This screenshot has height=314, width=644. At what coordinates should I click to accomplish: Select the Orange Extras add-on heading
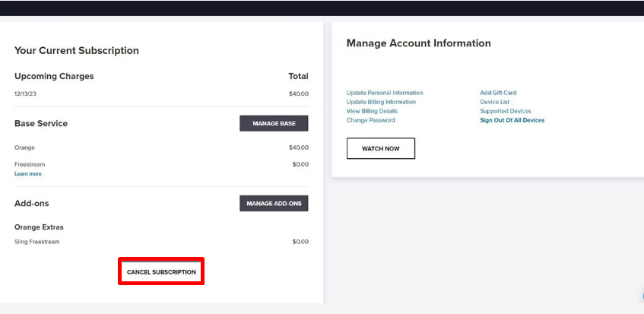[x=40, y=227]
